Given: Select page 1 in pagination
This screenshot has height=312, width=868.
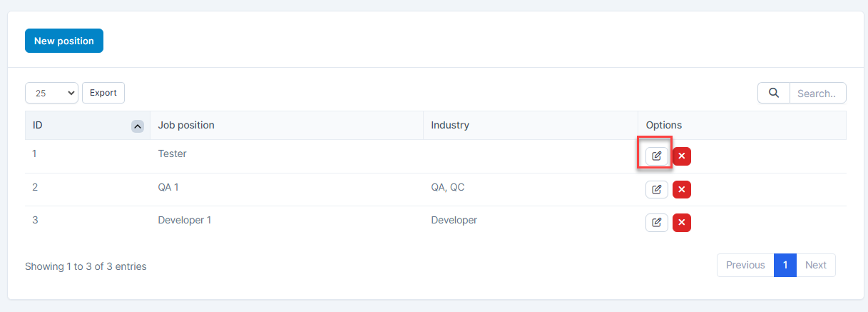Looking at the screenshot, I should pyautogui.click(x=785, y=265).
